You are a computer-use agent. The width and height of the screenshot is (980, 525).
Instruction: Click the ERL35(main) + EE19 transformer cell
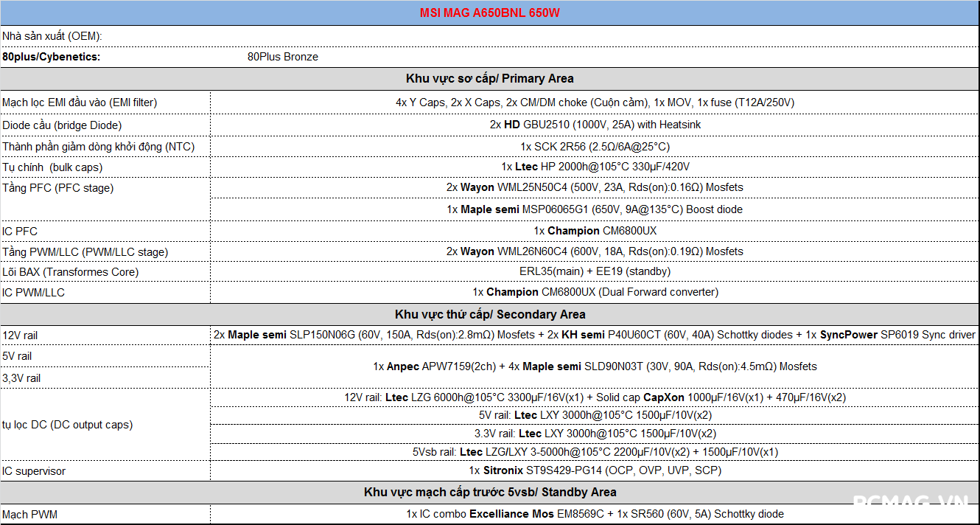pos(595,271)
